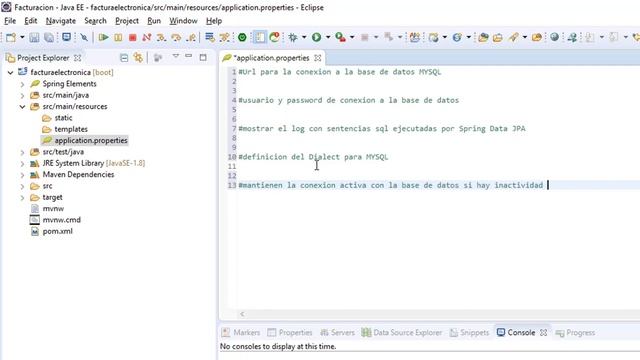Switch to the Markers tab
The image size is (640, 360).
point(241,333)
